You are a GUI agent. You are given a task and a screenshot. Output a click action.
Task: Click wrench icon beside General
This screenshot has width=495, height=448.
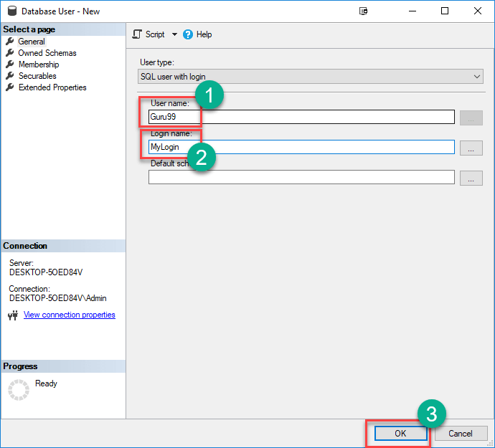click(x=10, y=42)
